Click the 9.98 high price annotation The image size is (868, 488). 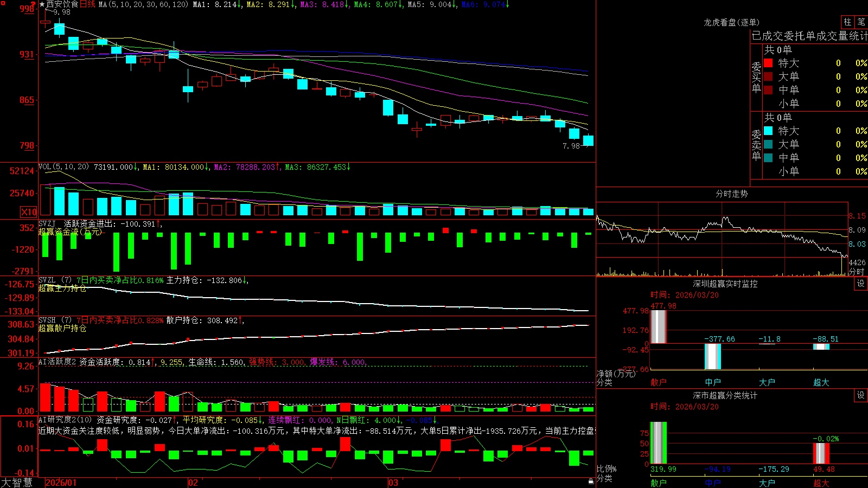pos(62,12)
